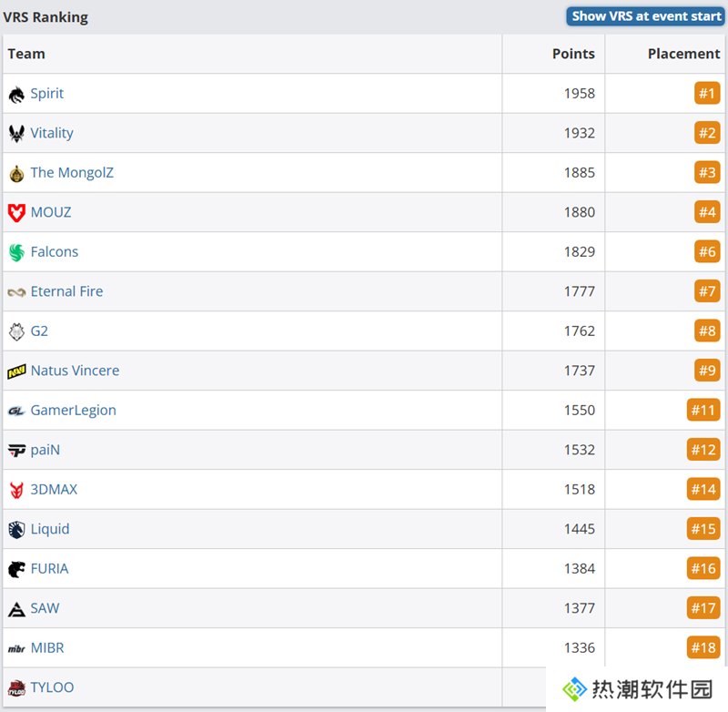728x712 pixels.
Task: Open the SAW team link
Action: tap(45, 608)
